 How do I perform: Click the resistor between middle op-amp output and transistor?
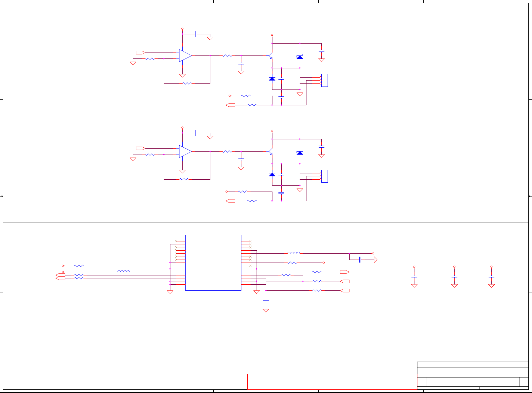[227, 151]
